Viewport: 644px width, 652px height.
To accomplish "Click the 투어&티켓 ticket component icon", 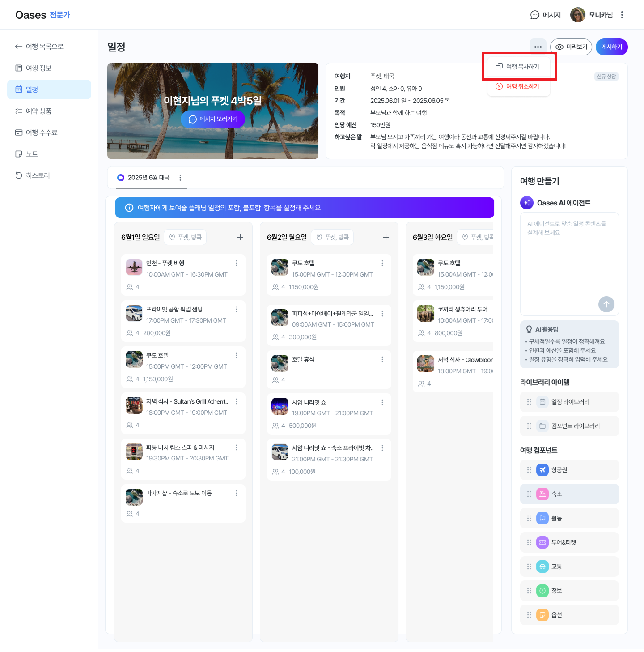I will click(542, 542).
